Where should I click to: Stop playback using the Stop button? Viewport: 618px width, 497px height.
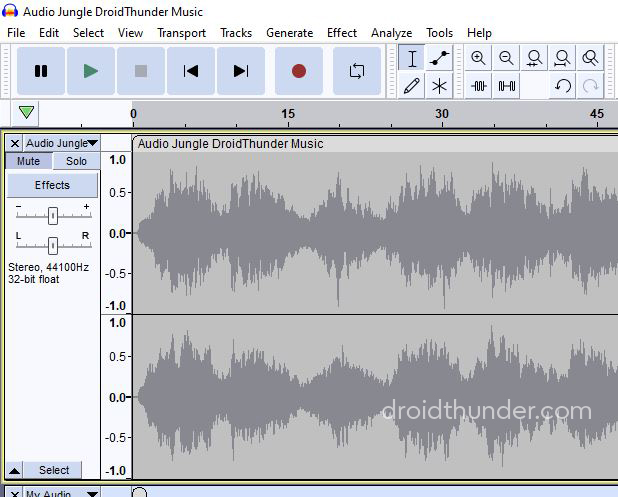click(x=141, y=71)
